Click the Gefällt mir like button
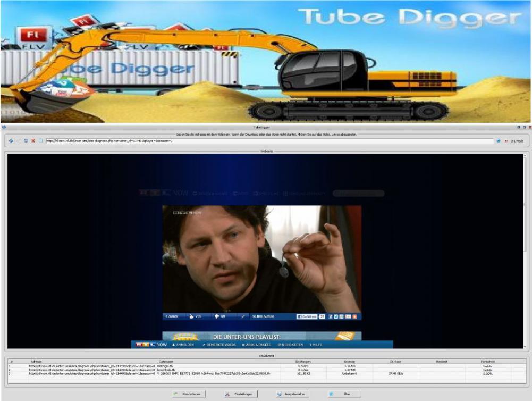This screenshot has height=401, width=532. (308, 316)
